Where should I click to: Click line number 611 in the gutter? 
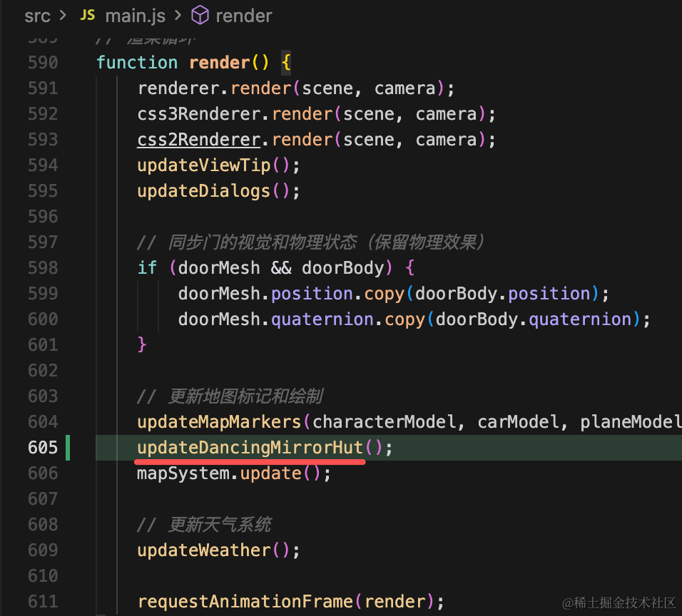pyautogui.click(x=43, y=602)
